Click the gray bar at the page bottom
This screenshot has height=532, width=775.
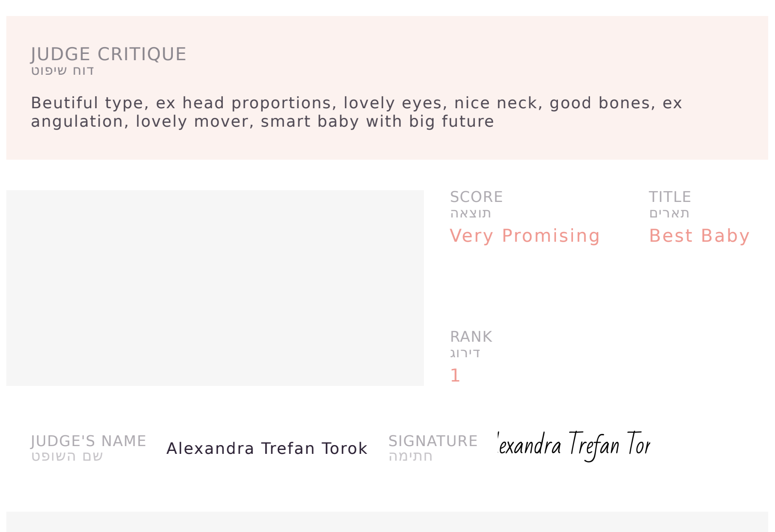click(387, 522)
